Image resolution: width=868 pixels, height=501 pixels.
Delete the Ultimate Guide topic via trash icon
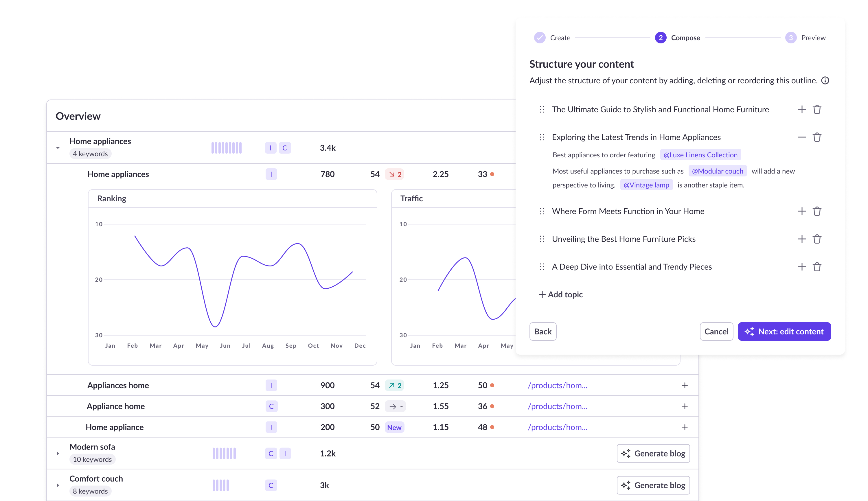pos(817,109)
